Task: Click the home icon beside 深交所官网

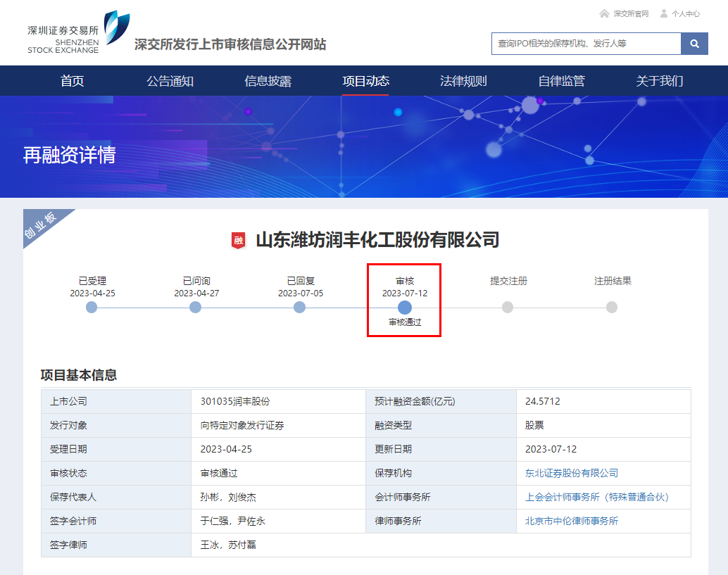Action: [x=604, y=13]
